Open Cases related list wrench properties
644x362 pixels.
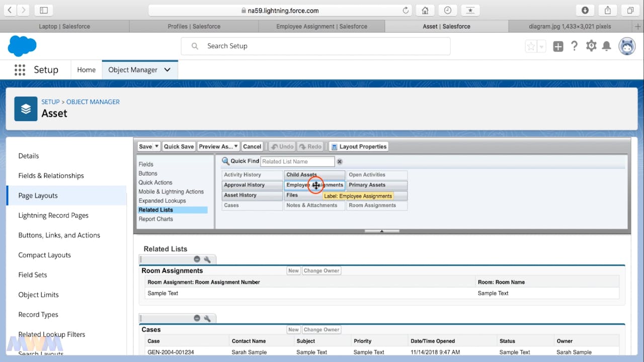[x=207, y=318]
